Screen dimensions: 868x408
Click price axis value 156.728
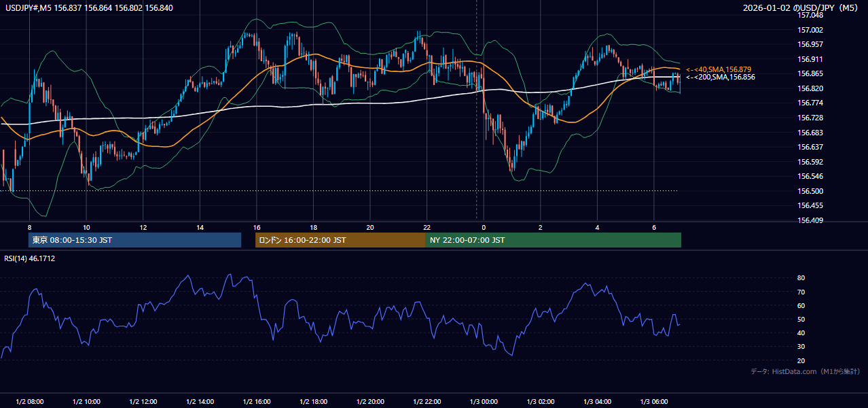(810, 118)
